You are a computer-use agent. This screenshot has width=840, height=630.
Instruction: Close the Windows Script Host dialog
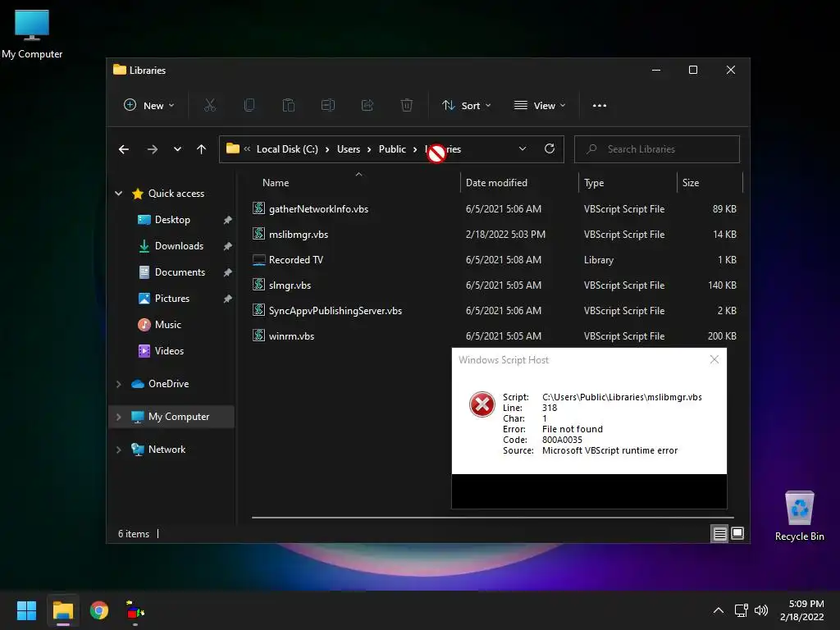(714, 359)
